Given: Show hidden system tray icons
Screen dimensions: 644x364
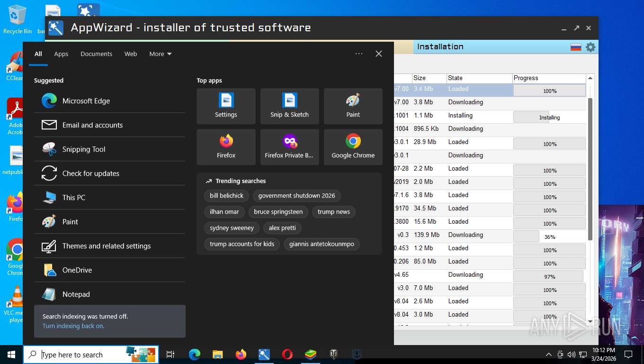Looking at the screenshot, I should 549,355.
